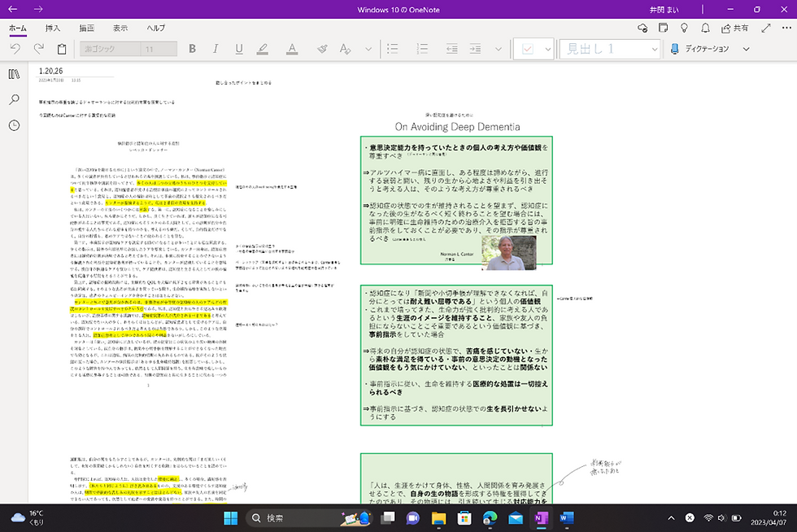Click the notebook sync status icon
Screen dimensions: 797x532
point(642,27)
